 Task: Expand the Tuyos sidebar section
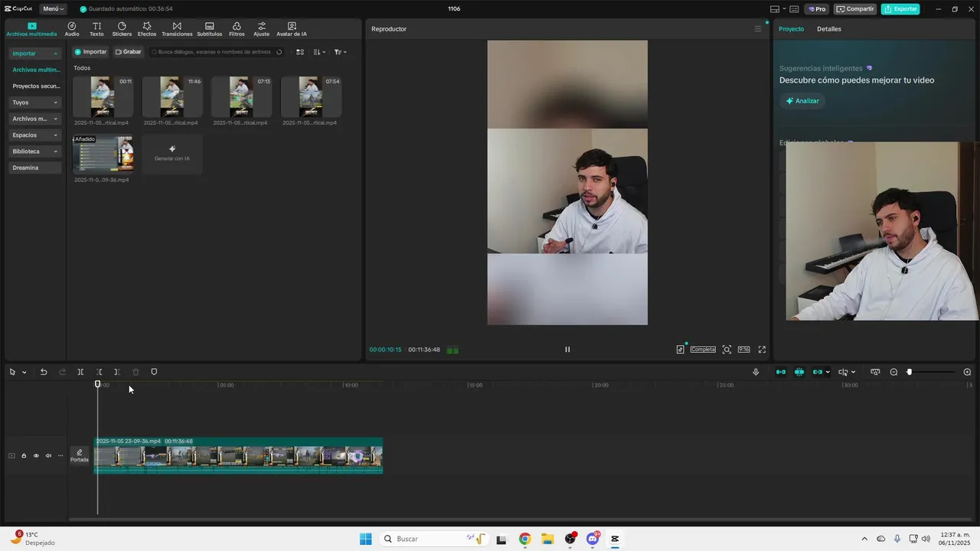pos(35,103)
